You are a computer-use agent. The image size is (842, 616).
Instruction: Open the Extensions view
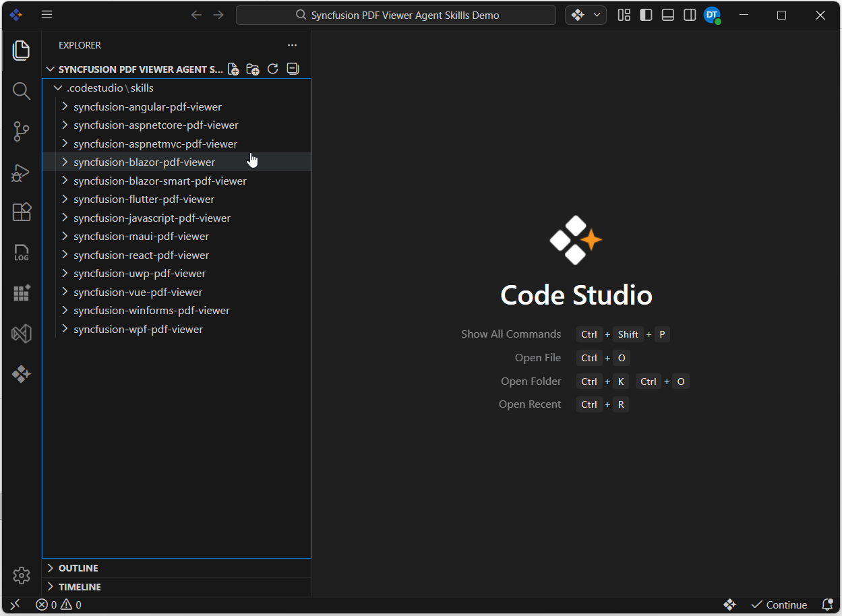pos(22,212)
